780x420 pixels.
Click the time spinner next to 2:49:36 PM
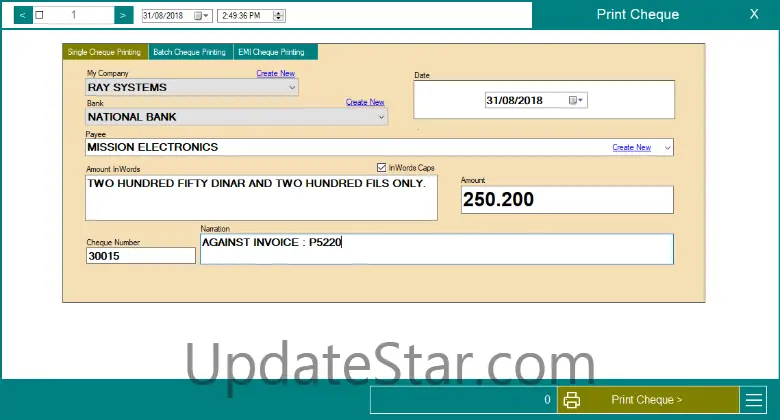tap(279, 15)
